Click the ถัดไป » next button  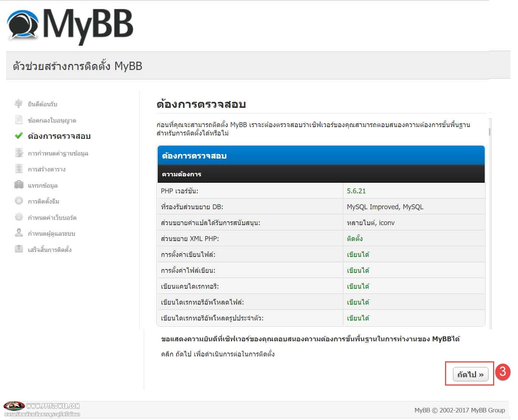470,375
